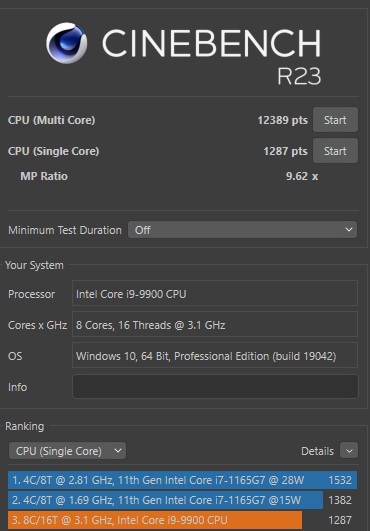
Task: Click the MP Ratio 9.62 x value
Action: pyautogui.click(x=302, y=176)
